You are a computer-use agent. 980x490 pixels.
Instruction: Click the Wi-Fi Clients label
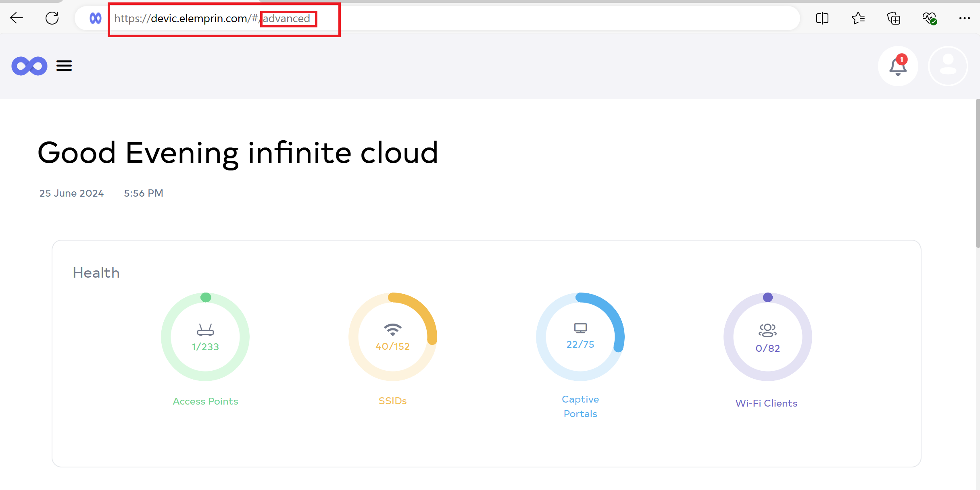[766, 403]
